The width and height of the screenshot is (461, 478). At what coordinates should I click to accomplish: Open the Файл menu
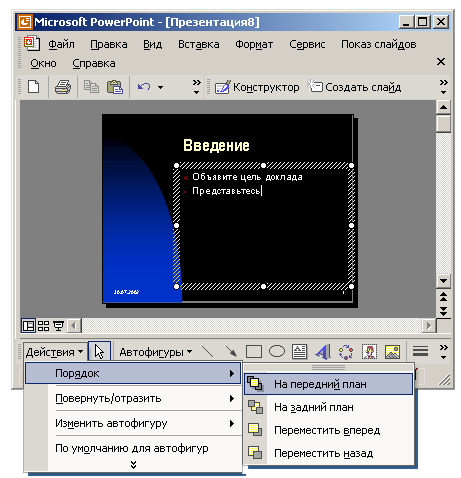pyautogui.click(x=61, y=44)
